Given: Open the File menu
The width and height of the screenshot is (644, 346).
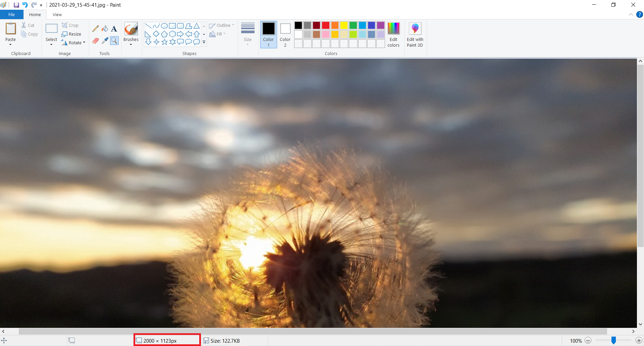Looking at the screenshot, I should [x=11, y=14].
